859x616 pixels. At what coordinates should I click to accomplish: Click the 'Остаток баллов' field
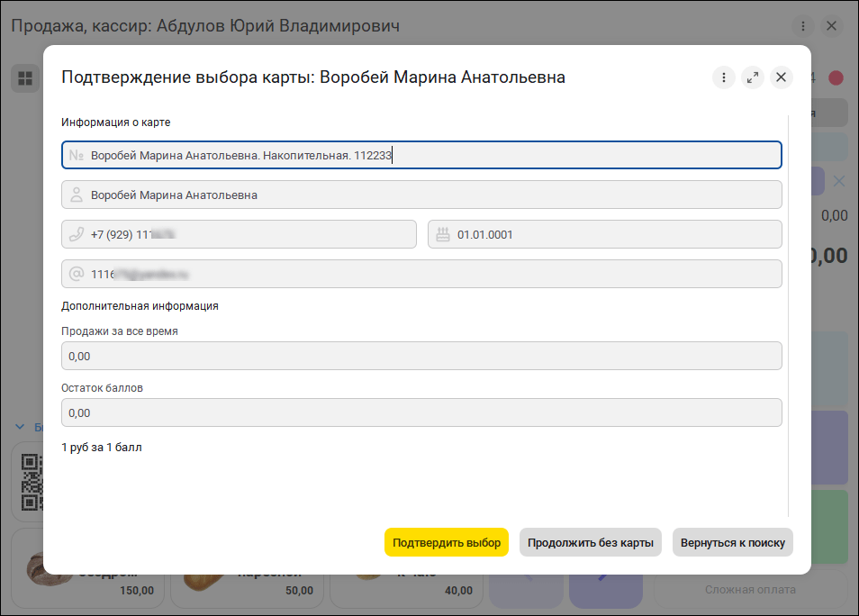tap(421, 413)
